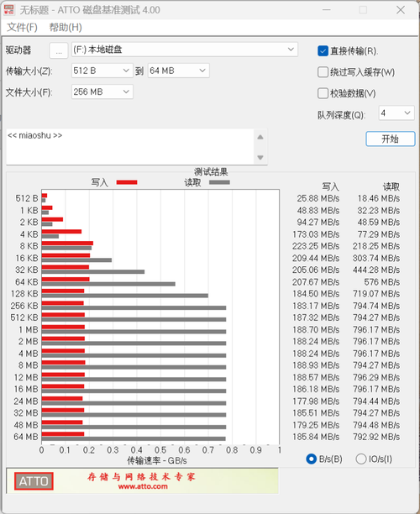Click the ATTO app icon in title bar
The image size is (420, 514).
pyautogui.click(x=9, y=10)
